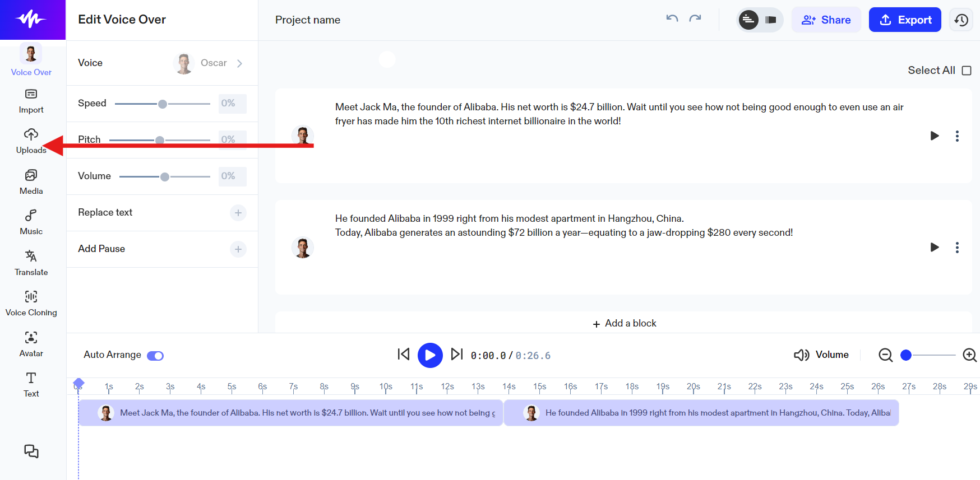Click the Export button
The width and height of the screenshot is (980, 480).
(905, 20)
